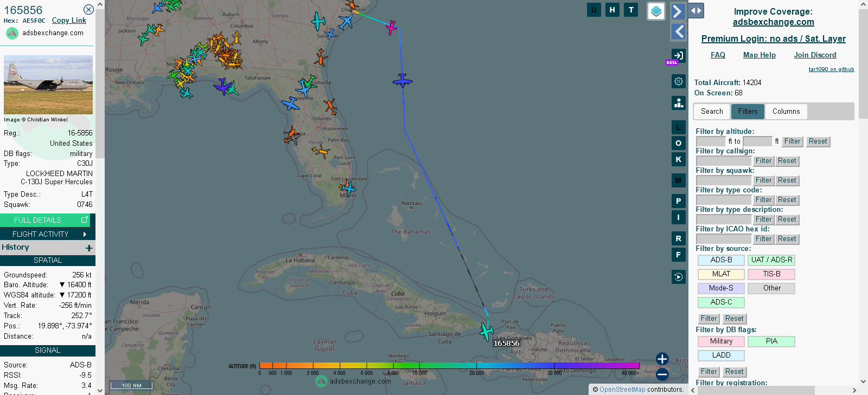Select UAT / ADS-R source filter

[771, 260]
